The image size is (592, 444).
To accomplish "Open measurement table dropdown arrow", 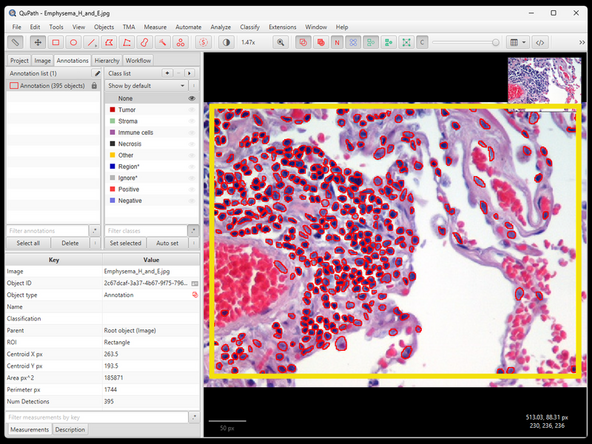I will click(x=524, y=42).
